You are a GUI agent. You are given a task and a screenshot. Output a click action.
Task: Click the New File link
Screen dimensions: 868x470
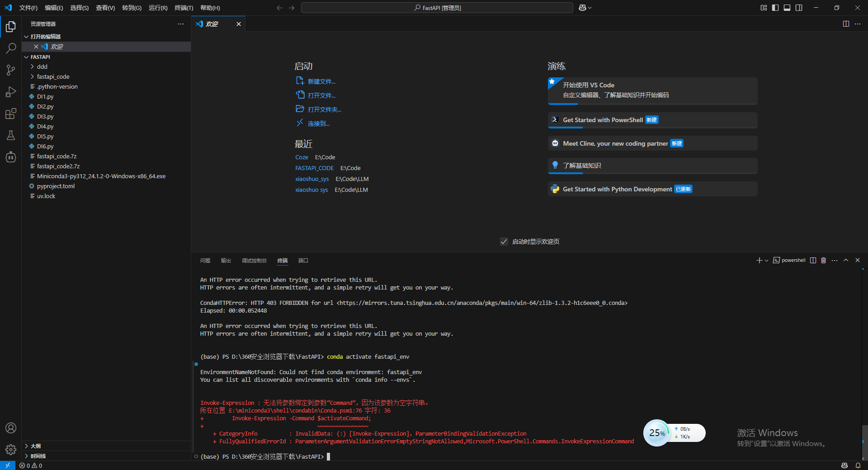316,81
